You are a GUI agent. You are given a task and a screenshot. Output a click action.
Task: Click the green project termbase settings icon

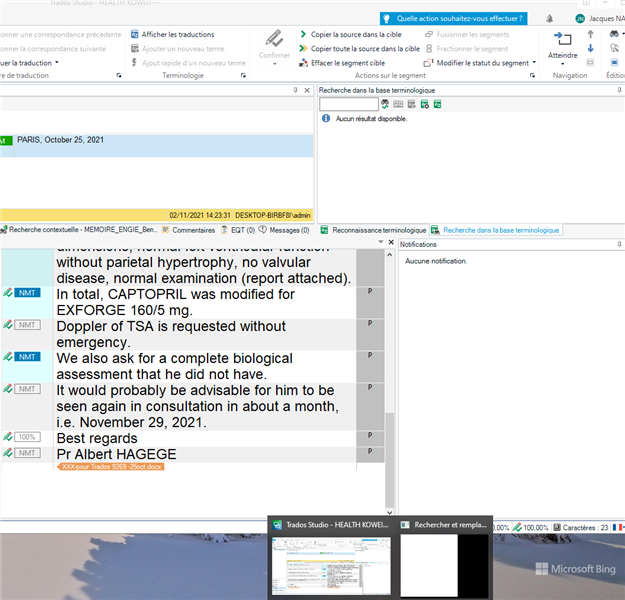pyautogui.click(x=425, y=104)
